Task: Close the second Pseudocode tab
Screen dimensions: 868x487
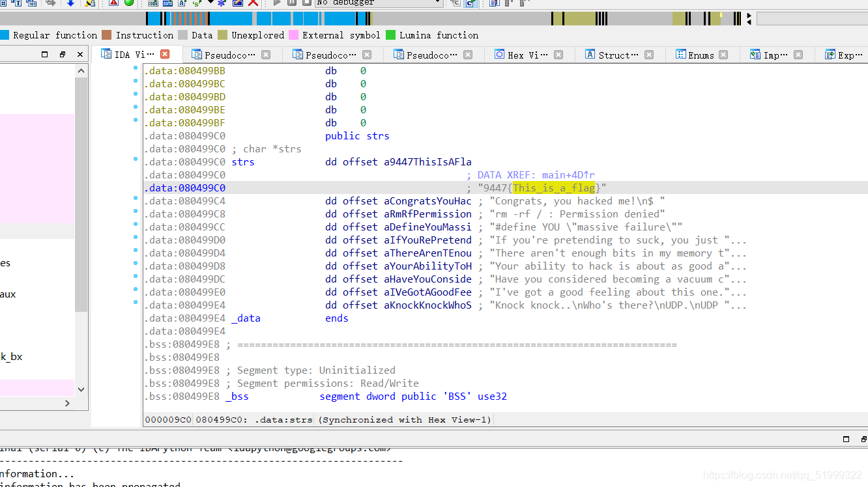Action: [367, 55]
